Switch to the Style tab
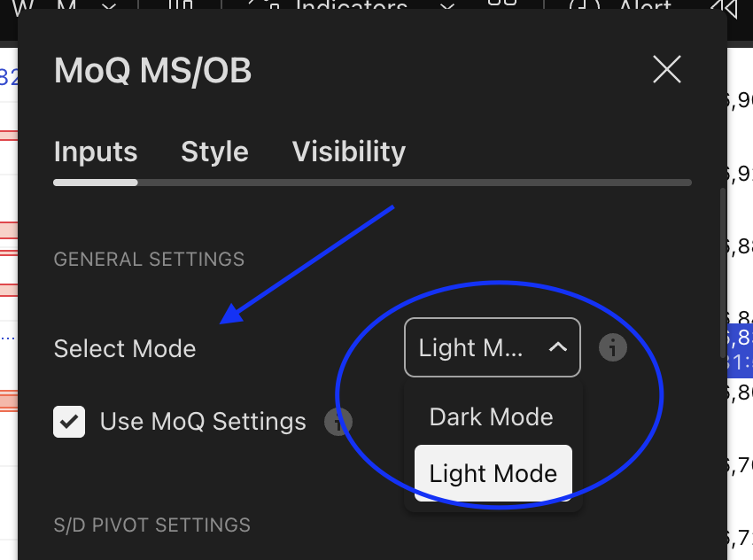This screenshot has height=560, width=753. tap(214, 152)
